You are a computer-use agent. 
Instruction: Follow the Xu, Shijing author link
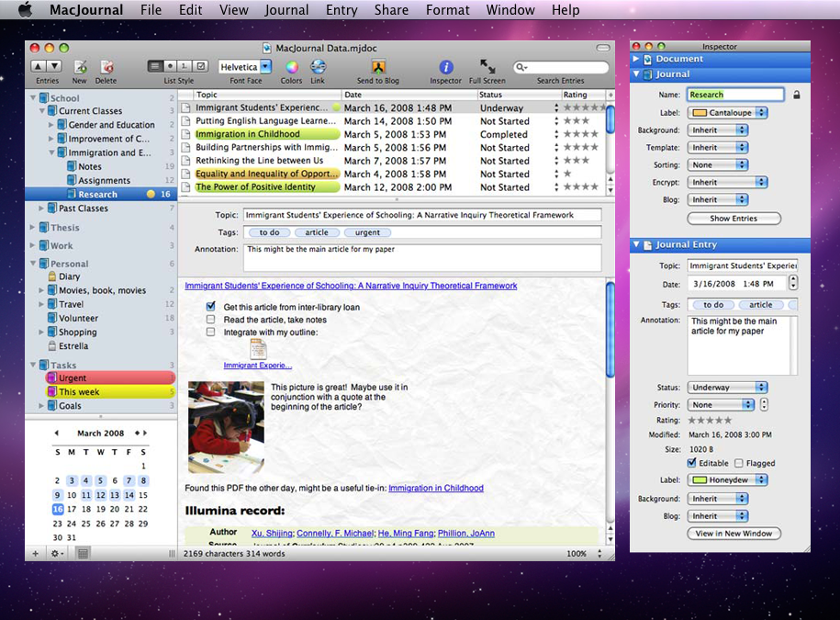click(273, 533)
